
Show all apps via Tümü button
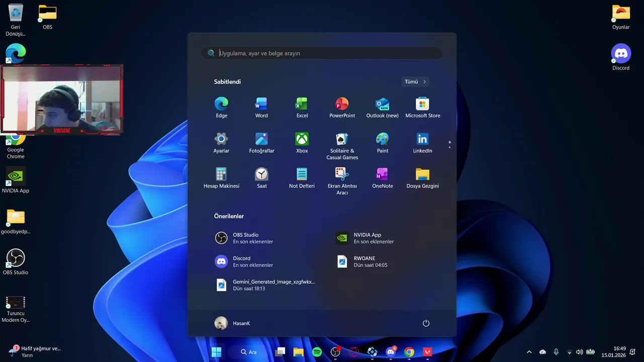click(x=416, y=81)
